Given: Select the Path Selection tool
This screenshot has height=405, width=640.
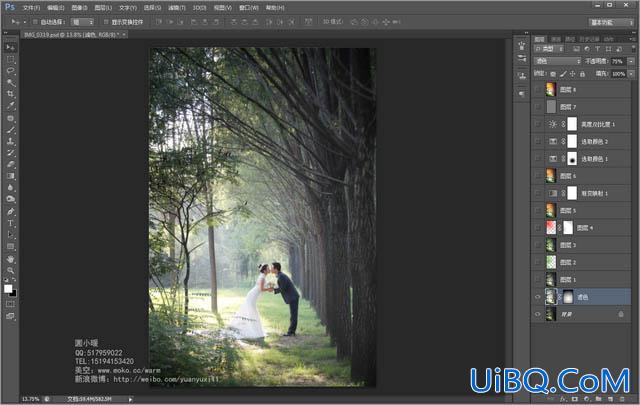Looking at the screenshot, I should coord(11,235).
